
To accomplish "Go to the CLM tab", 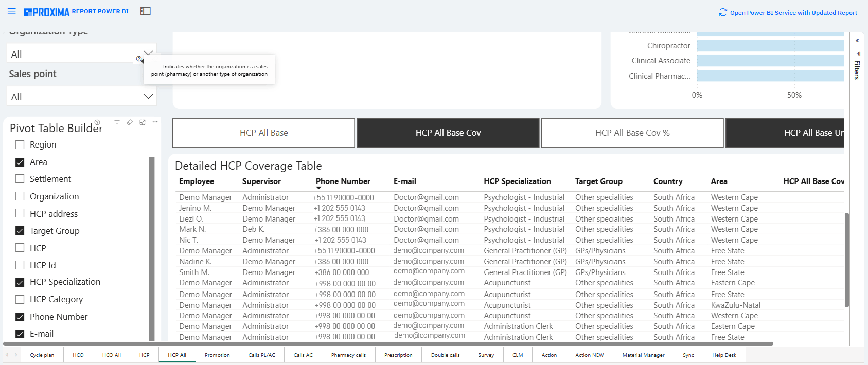I will (518, 355).
